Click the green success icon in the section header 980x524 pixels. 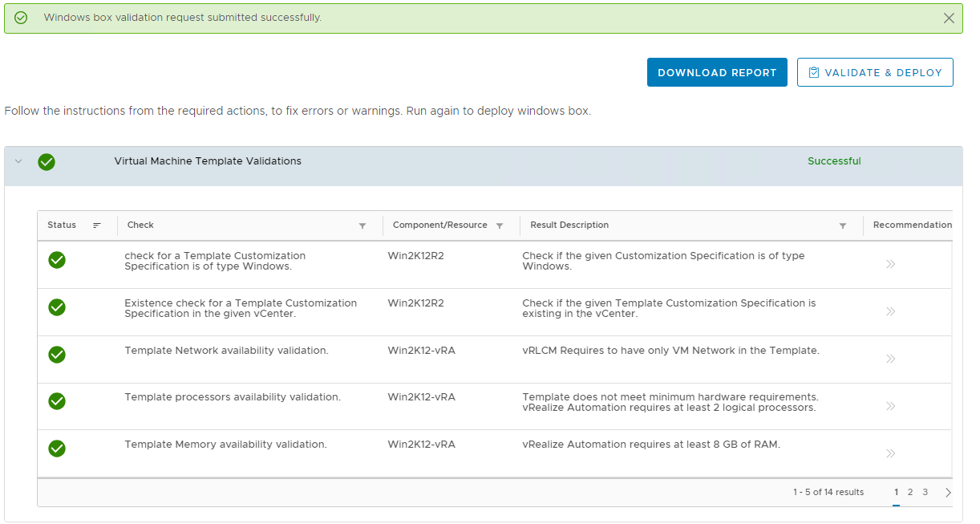click(x=47, y=162)
